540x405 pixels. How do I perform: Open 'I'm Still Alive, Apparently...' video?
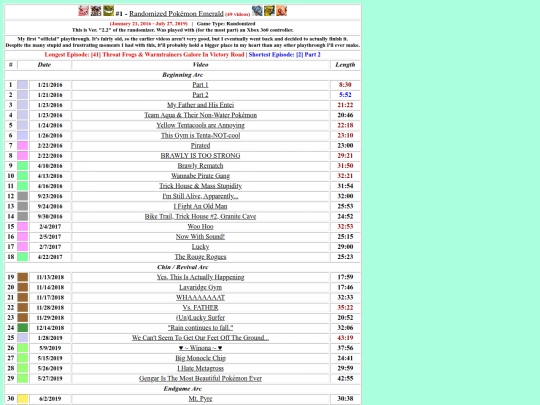tap(200, 196)
